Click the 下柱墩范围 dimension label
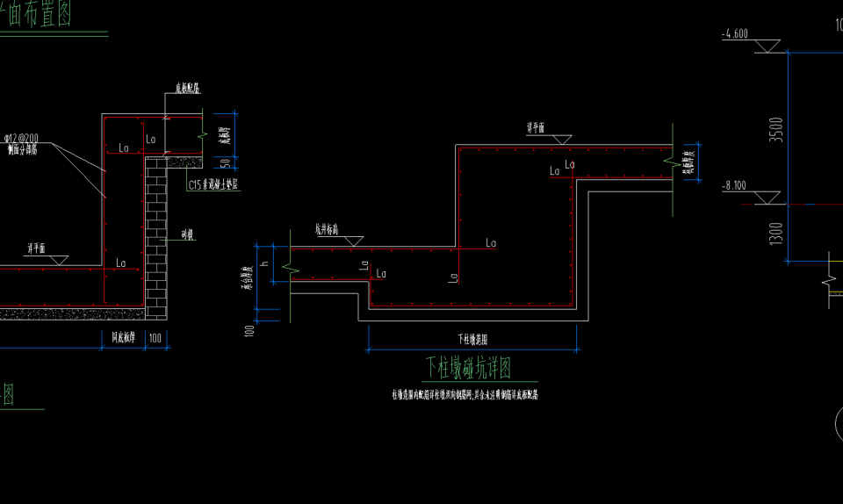Image resolution: width=843 pixels, height=504 pixels. [x=472, y=340]
